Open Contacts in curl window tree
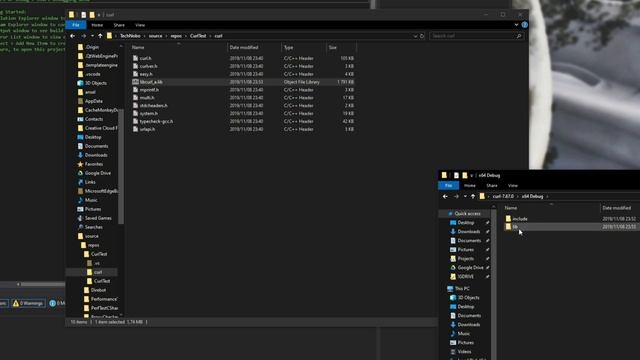This screenshot has width=640, height=360. point(93,119)
